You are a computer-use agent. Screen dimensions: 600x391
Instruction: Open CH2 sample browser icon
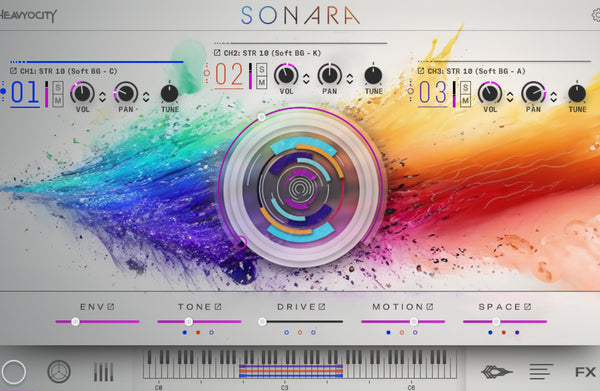[x=217, y=52]
